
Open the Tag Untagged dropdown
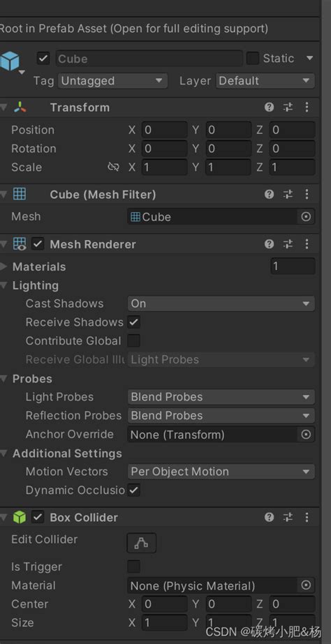point(112,81)
